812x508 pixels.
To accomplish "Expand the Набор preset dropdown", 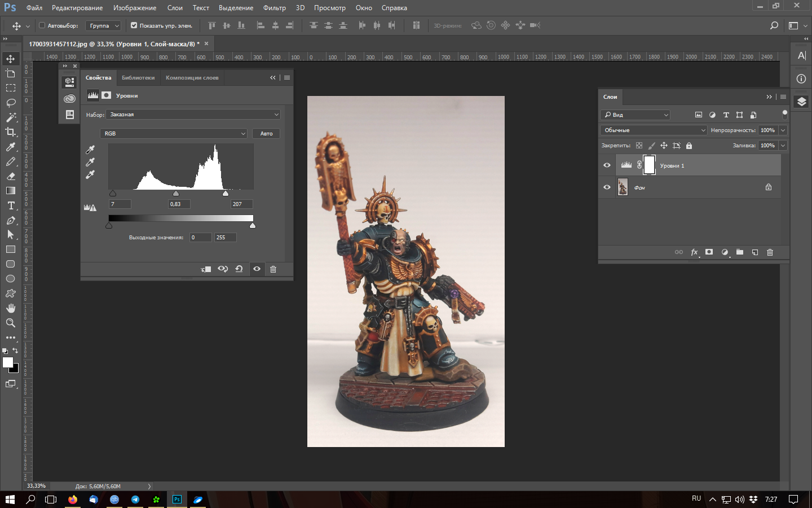I will click(193, 115).
